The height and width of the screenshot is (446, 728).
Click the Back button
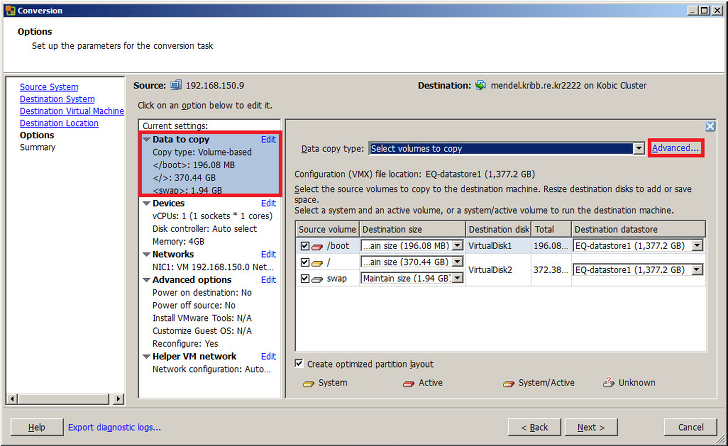pyautogui.click(x=534, y=427)
